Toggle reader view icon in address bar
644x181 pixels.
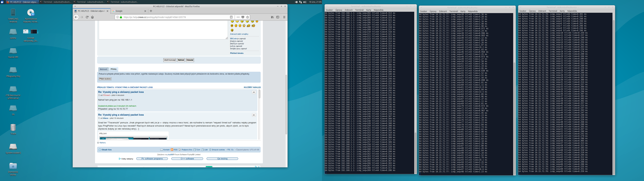click(231, 17)
